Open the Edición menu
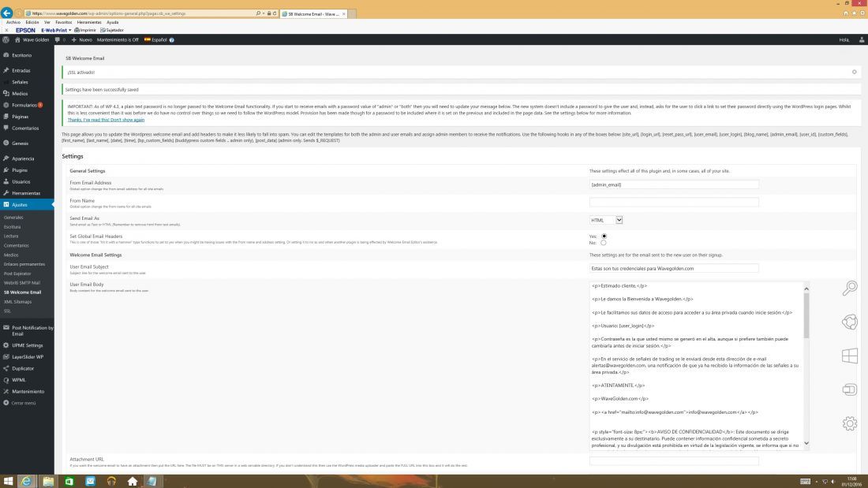868x488 pixels. (32, 22)
